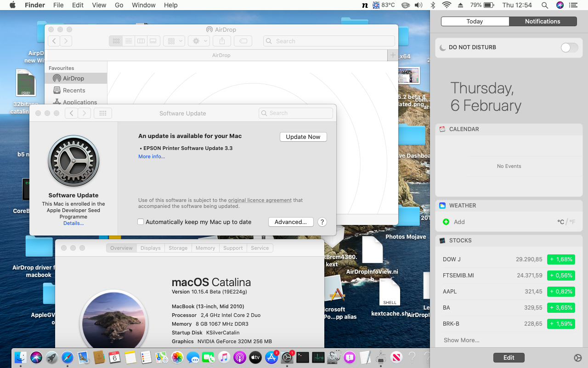Screen dimensions: 588x368
Task: Switch weather unit to °F
Action: [572, 222]
